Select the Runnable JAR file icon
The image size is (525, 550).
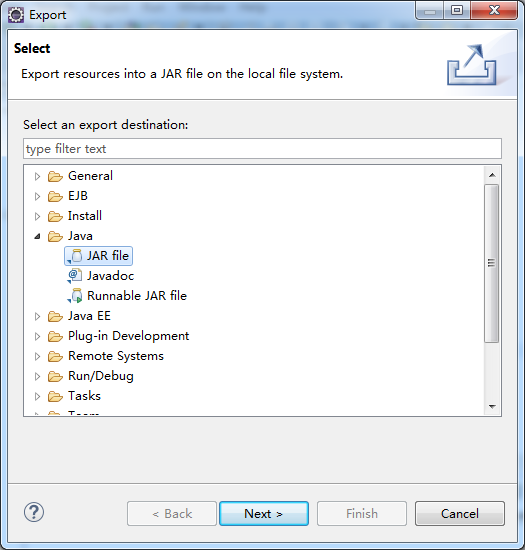point(75,296)
